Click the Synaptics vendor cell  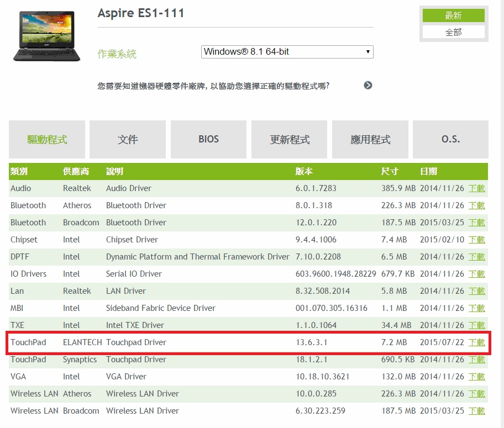tap(80, 360)
